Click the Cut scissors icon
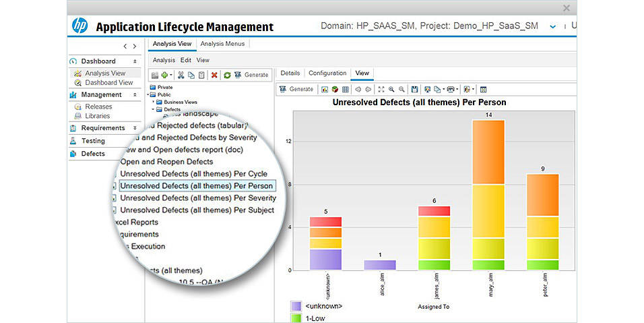The image size is (644, 323). [181, 76]
